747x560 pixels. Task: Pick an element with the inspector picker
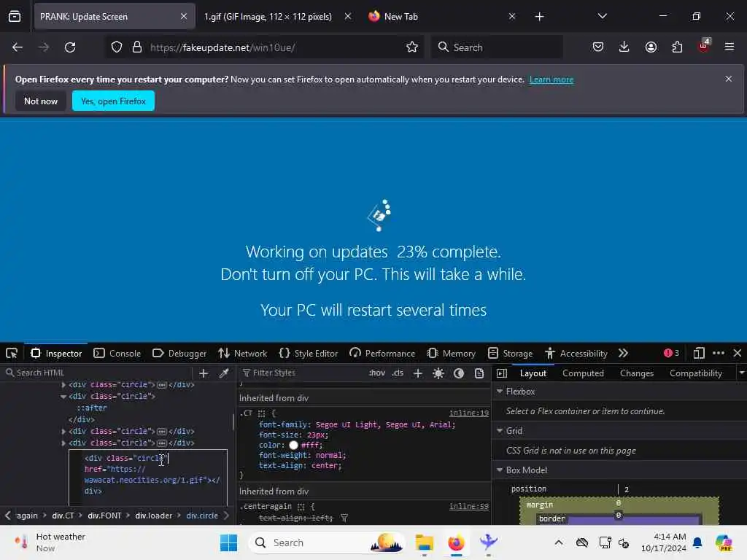pyautogui.click(x=12, y=354)
